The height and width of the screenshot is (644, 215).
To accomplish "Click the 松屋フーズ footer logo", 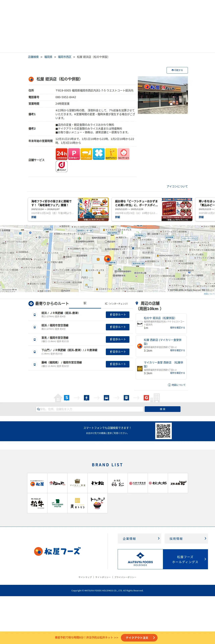I will (57, 551).
